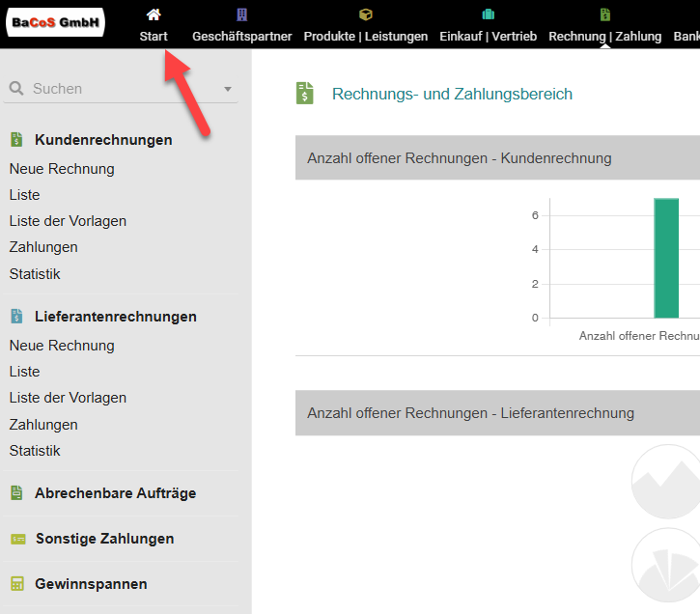Click into the Suchen search field

click(x=116, y=89)
